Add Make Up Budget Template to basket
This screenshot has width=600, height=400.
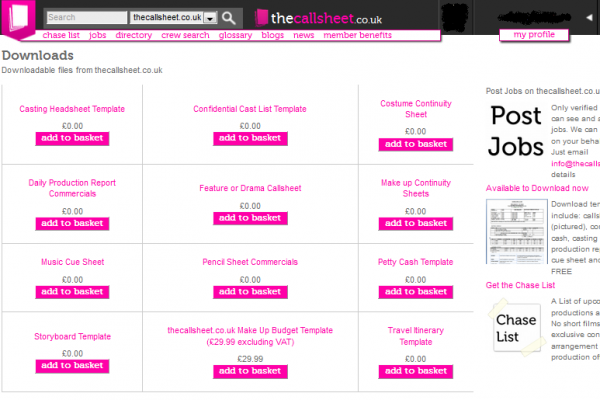pyautogui.click(x=250, y=371)
